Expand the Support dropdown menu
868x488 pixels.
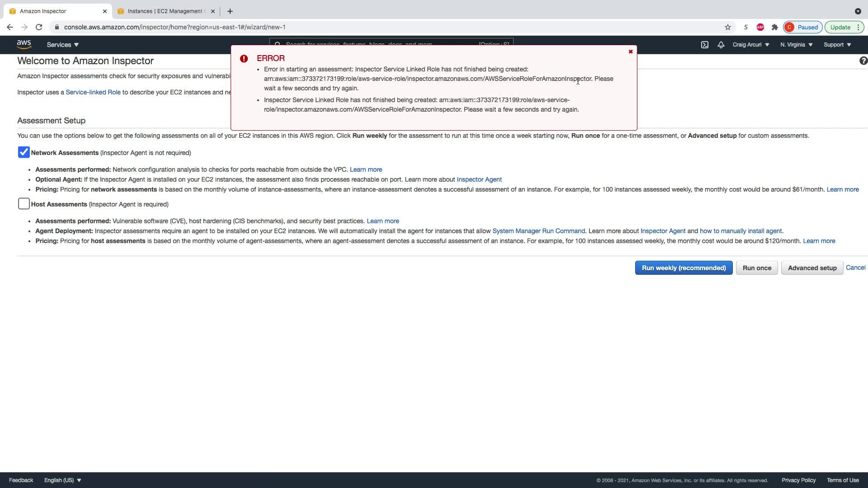coord(837,45)
